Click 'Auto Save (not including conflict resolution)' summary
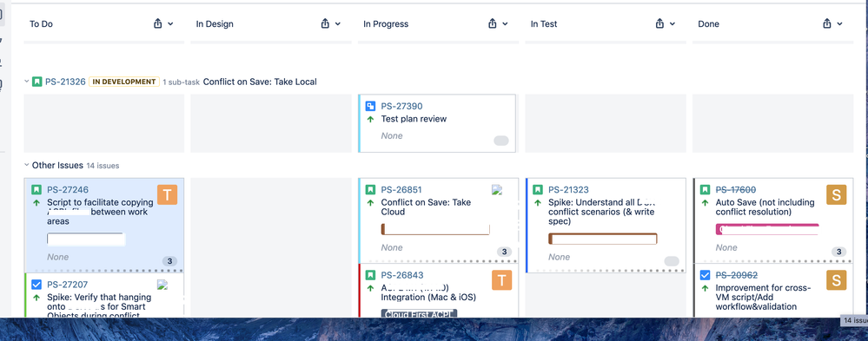The image size is (868, 341). click(x=765, y=207)
